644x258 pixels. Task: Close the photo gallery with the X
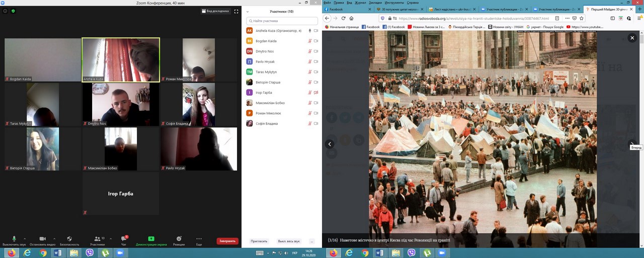coord(632,38)
